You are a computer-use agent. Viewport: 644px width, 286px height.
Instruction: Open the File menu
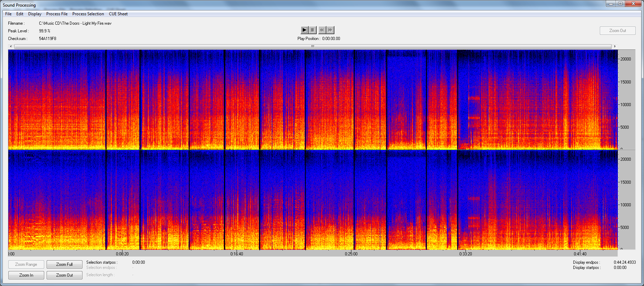pos(8,14)
